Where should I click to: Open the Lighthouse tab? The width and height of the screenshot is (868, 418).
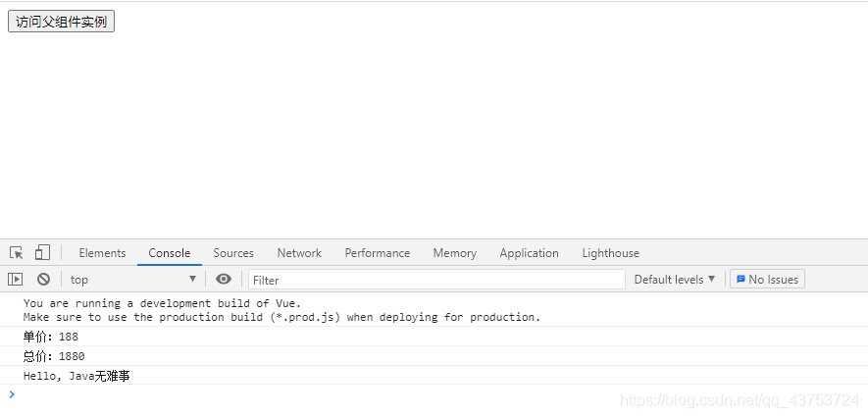coord(611,253)
